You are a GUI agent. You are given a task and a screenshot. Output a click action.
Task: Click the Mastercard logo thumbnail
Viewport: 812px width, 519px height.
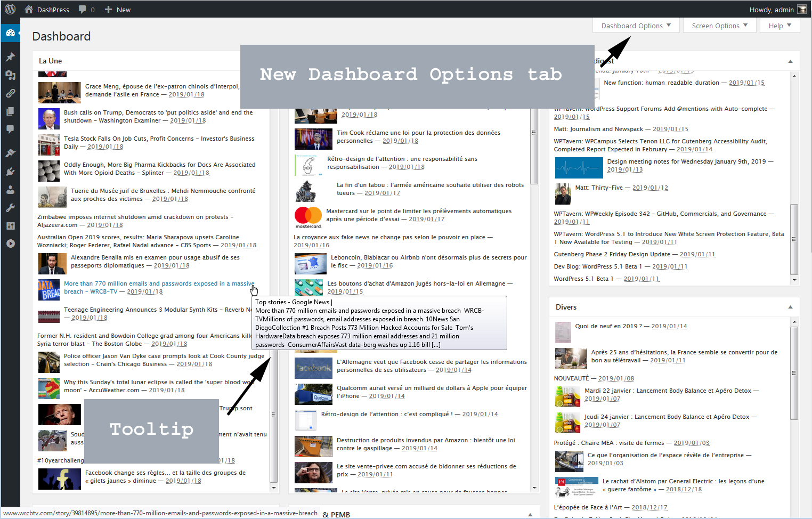308,217
